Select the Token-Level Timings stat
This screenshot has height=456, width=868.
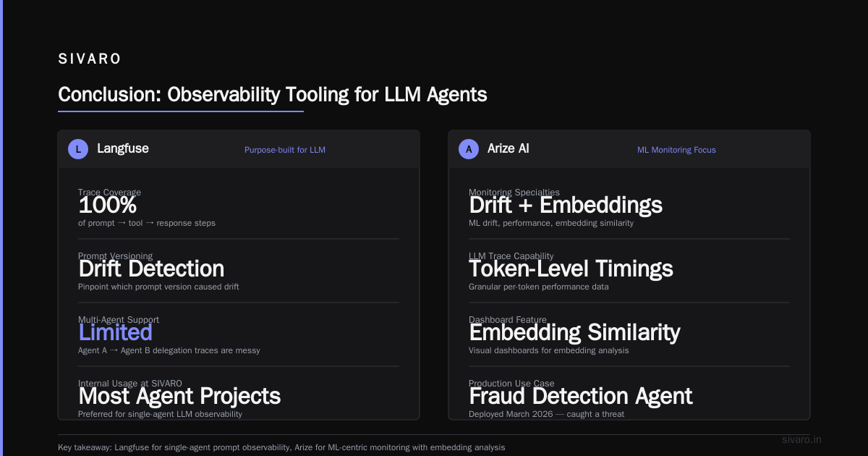pos(571,269)
